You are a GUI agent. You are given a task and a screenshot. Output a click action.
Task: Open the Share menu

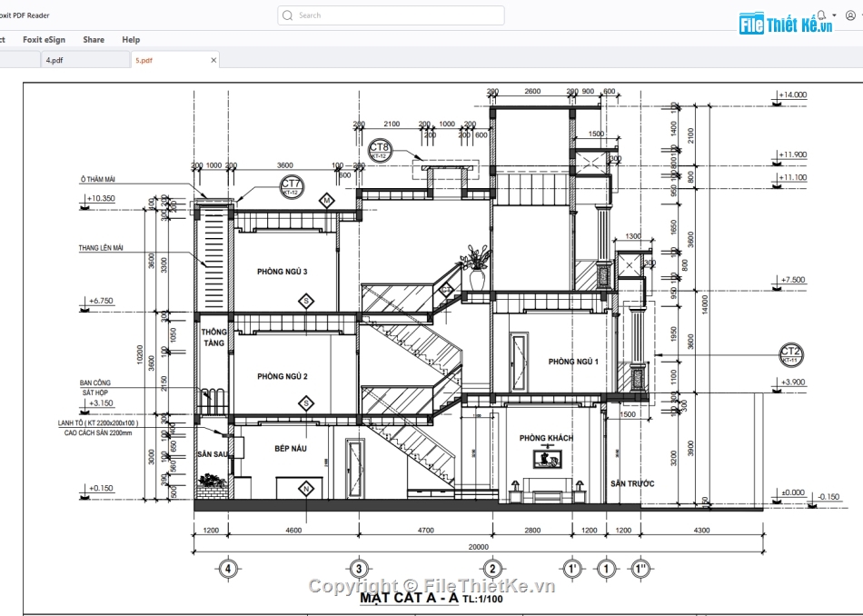click(94, 40)
